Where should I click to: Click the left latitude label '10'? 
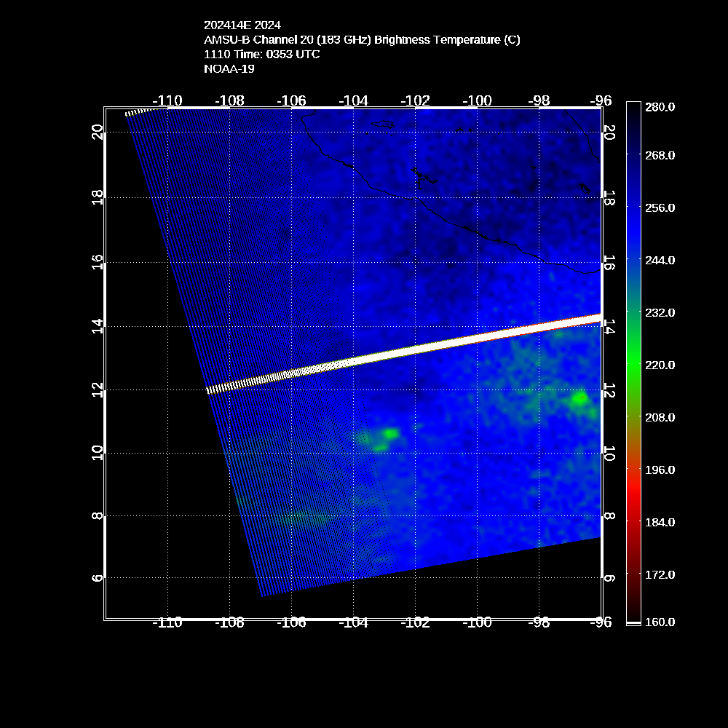tap(97, 453)
